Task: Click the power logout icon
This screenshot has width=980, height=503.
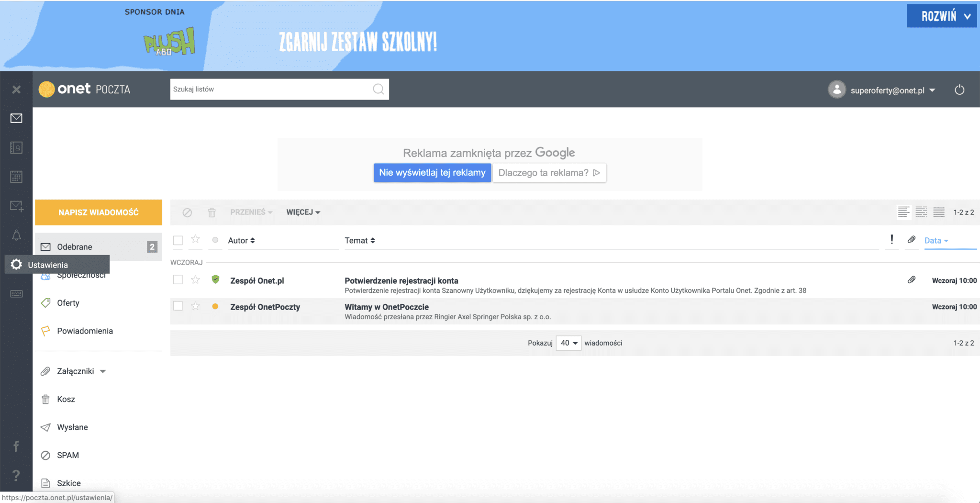Action: tap(959, 90)
